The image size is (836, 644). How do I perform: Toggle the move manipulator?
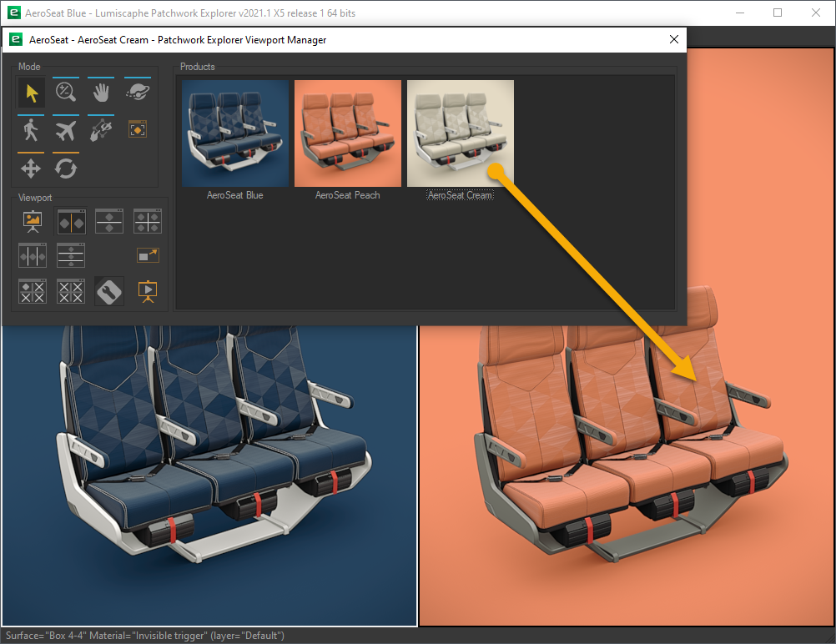31,168
